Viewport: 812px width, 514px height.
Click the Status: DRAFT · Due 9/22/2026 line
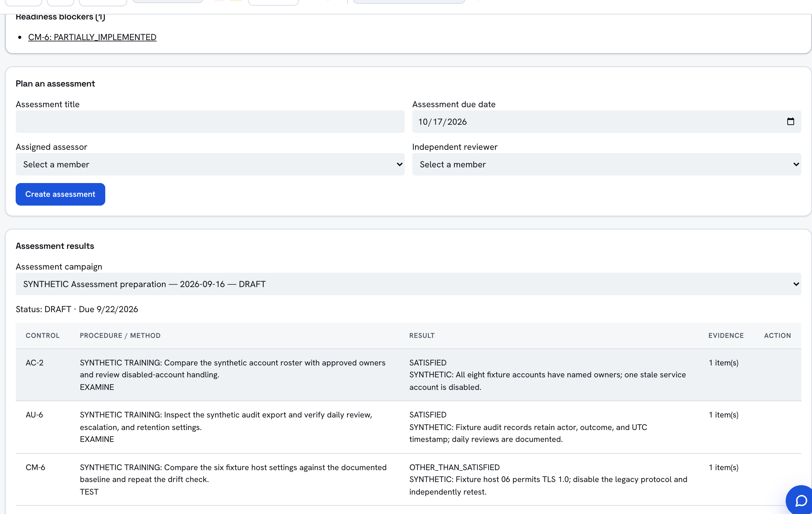pos(77,309)
